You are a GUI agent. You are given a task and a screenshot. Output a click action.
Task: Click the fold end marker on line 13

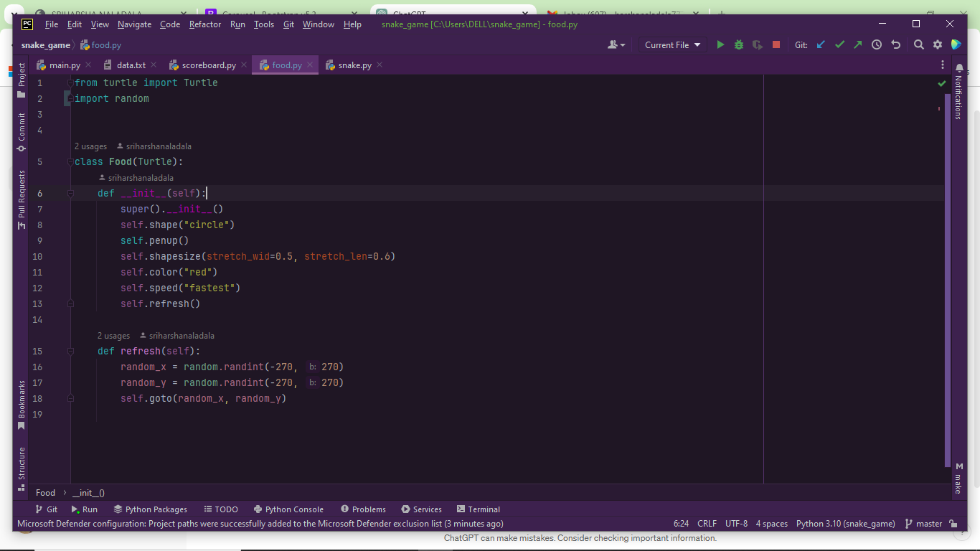[70, 304]
